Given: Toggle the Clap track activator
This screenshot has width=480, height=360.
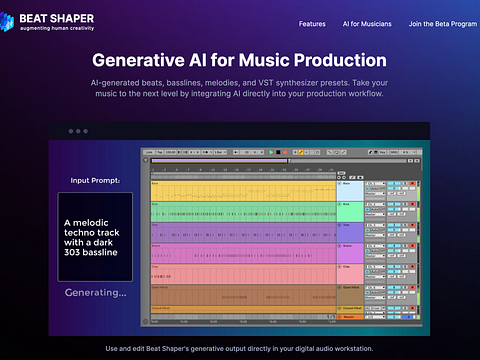Looking at the screenshot, I should pyautogui.click(x=394, y=267).
